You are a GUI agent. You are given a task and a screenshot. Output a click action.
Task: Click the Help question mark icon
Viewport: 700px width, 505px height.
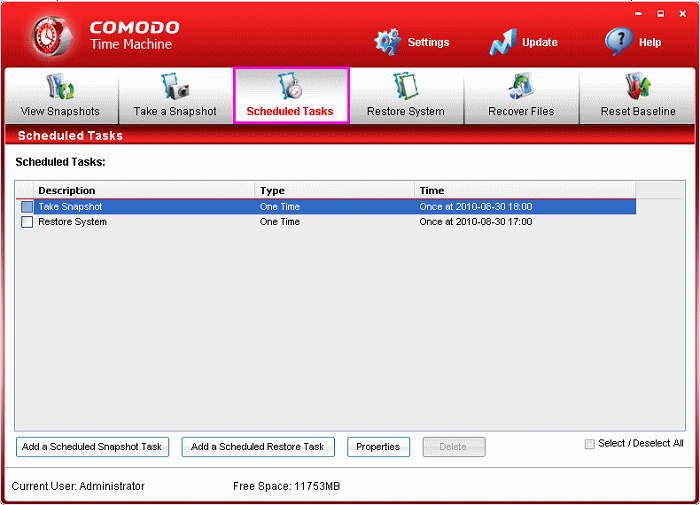pos(619,41)
